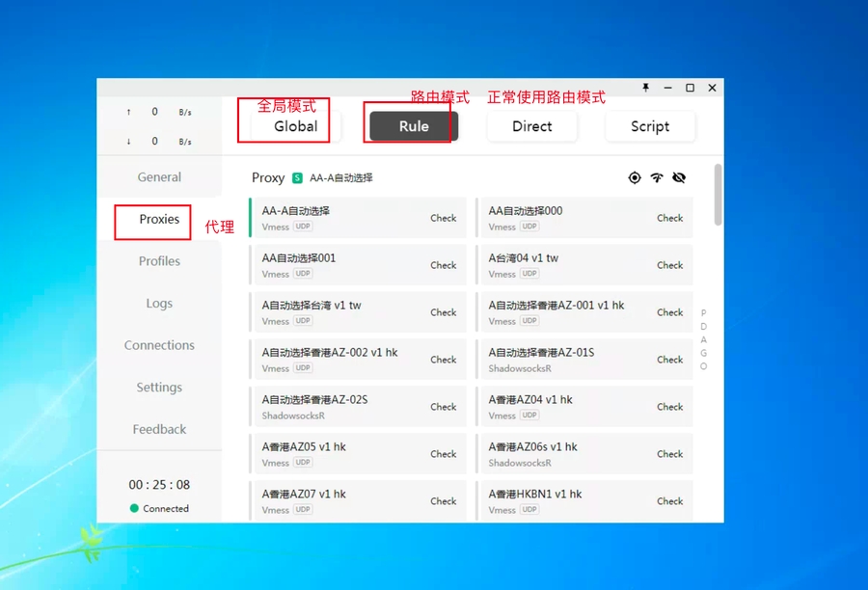Click the download speed arrow indicator
The image size is (868, 590).
coord(128,142)
